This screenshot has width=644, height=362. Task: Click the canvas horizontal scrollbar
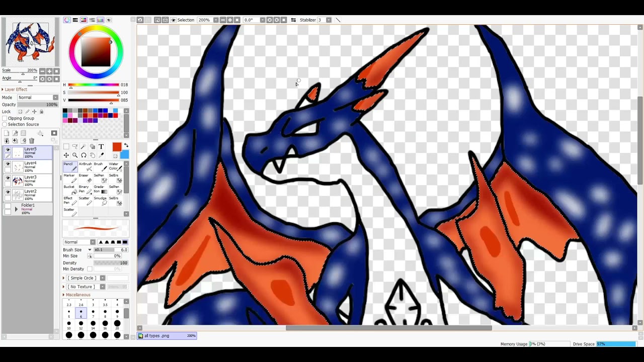[389, 328]
